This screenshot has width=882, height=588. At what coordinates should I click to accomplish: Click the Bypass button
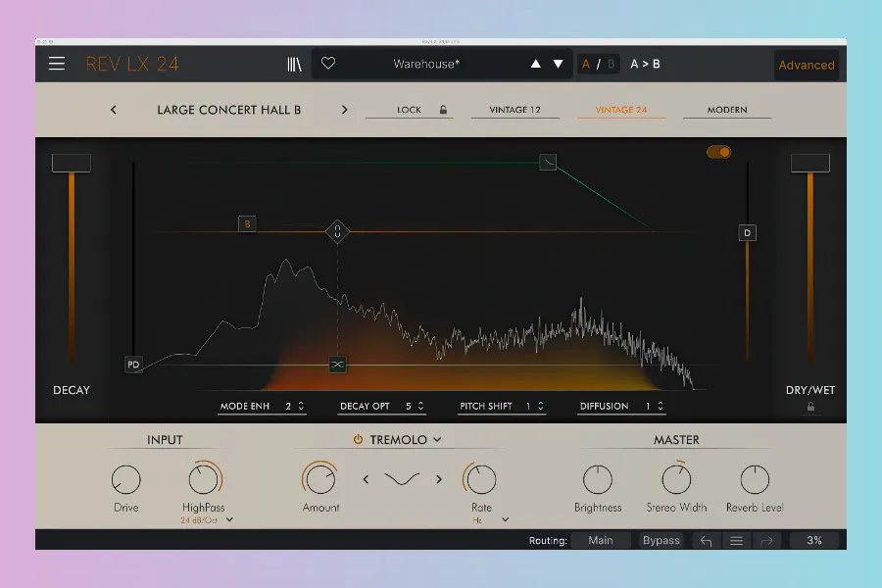[x=661, y=540]
